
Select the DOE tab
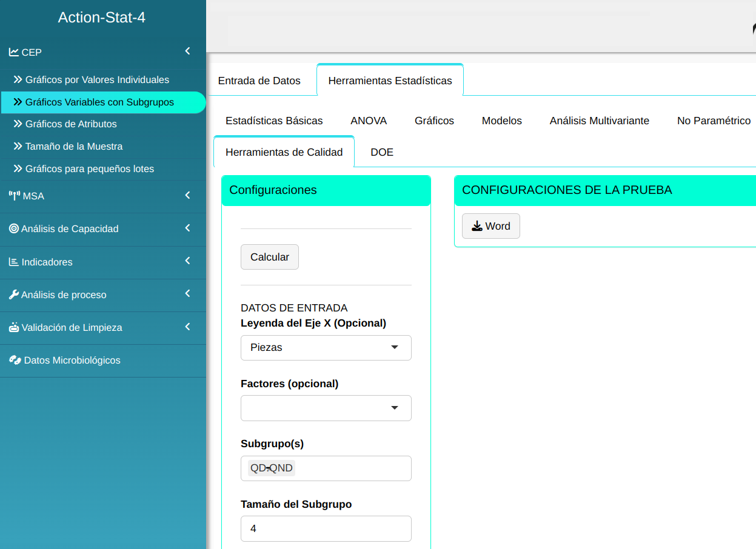pos(382,152)
